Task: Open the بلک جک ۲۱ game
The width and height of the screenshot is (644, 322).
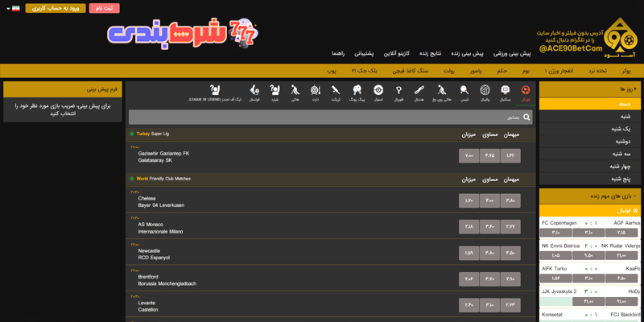Action: tap(365, 71)
